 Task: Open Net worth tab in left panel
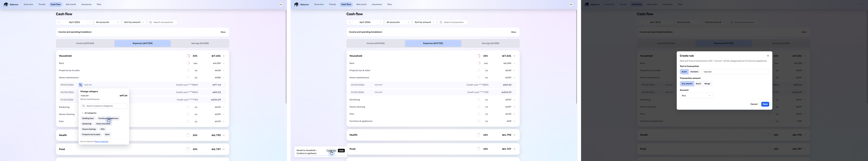tap(71, 4)
